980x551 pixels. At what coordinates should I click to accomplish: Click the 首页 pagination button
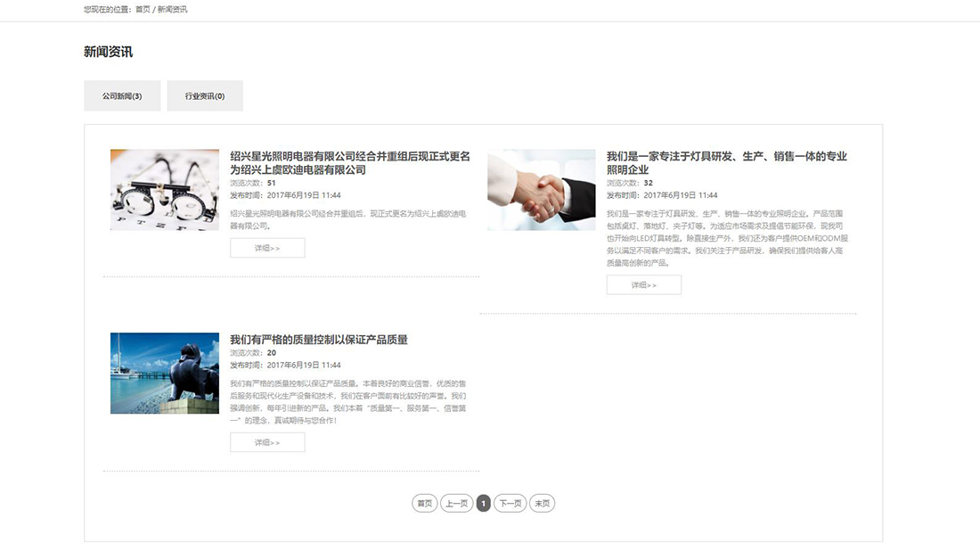422,502
